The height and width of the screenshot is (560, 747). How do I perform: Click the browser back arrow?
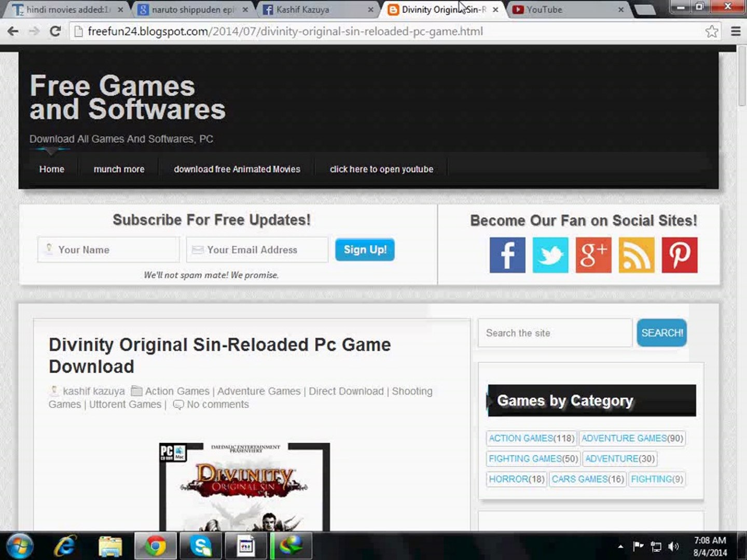[13, 32]
